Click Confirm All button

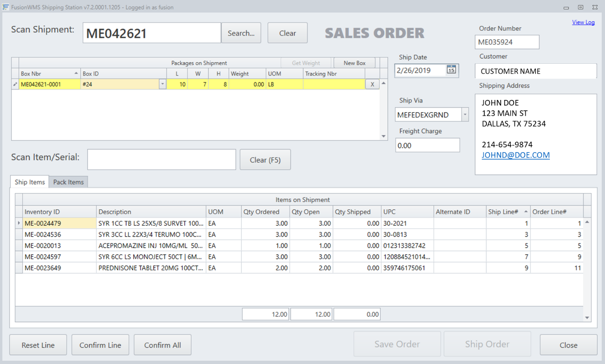(163, 345)
